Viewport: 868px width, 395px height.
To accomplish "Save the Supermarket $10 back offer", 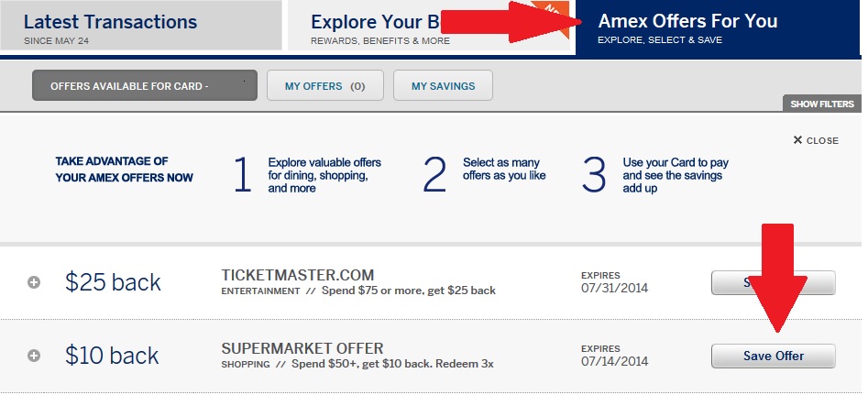I will (773, 356).
